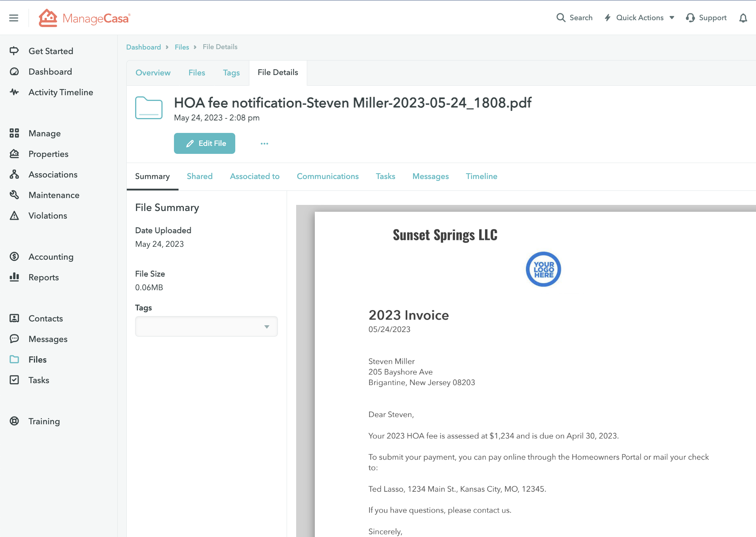
Task: Open Properties in sidebar
Action: (x=48, y=154)
